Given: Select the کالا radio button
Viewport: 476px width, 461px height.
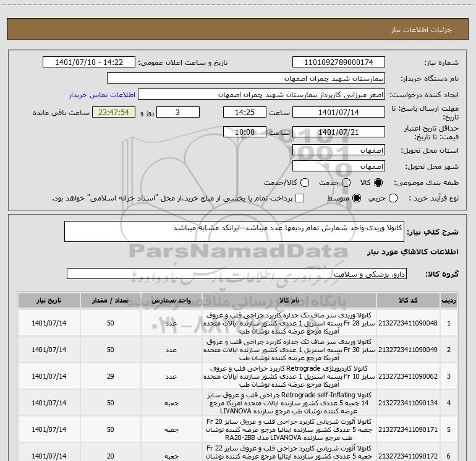Looking at the screenshot, I should (x=378, y=183).
